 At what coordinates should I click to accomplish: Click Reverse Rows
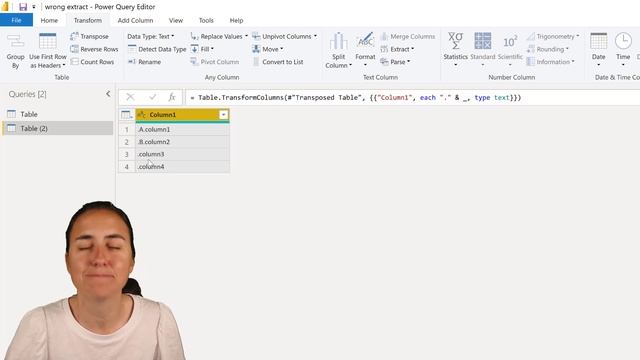pos(94,49)
